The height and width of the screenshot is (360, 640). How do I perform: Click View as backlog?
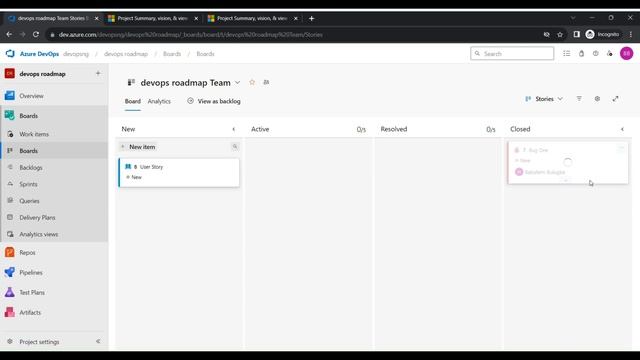point(214,101)
